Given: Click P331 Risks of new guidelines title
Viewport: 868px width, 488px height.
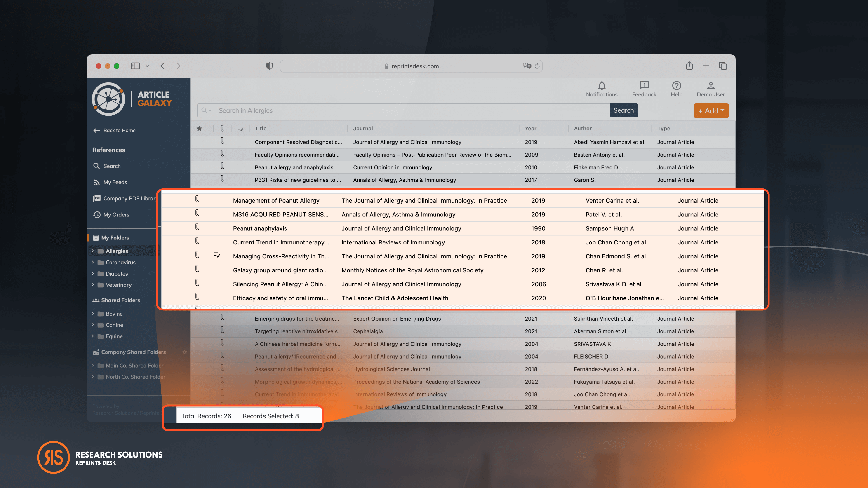Looking at the screenshot, I should [298, 180].
